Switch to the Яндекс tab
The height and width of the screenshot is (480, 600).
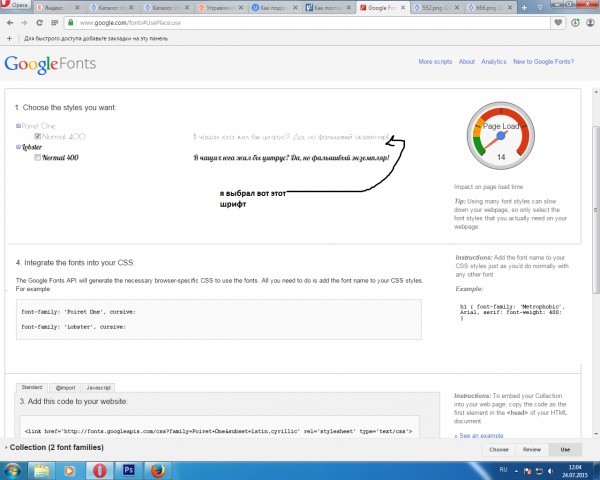(58, 8)
